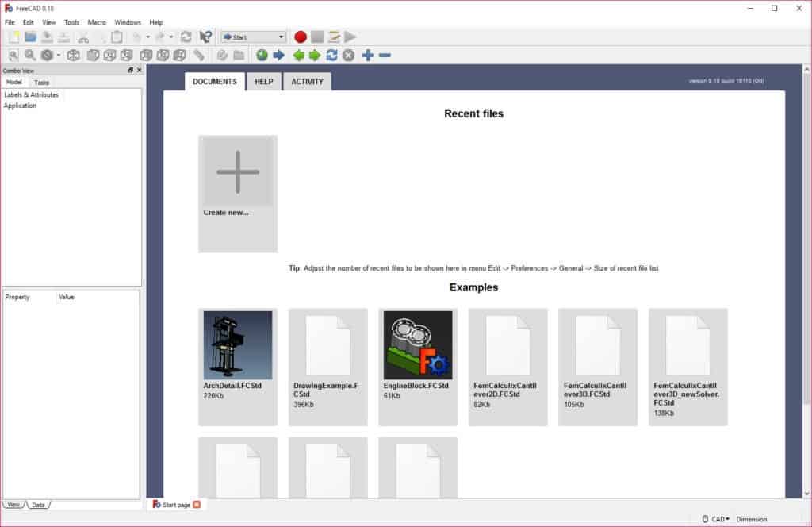Switch to the Tasks tab in Combo View
Image resolution: width=812 pixels, height=527 pixels.
(41, 83)
